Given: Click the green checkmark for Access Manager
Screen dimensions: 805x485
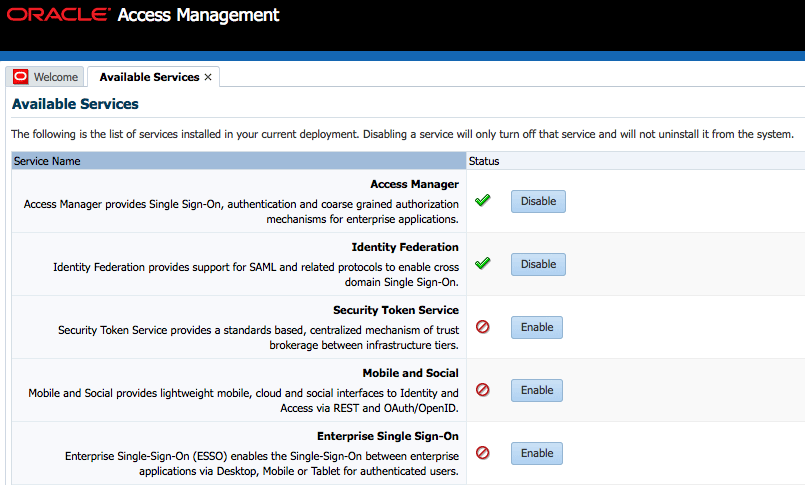Looking at the screenshot, I should tap(483, 200).
